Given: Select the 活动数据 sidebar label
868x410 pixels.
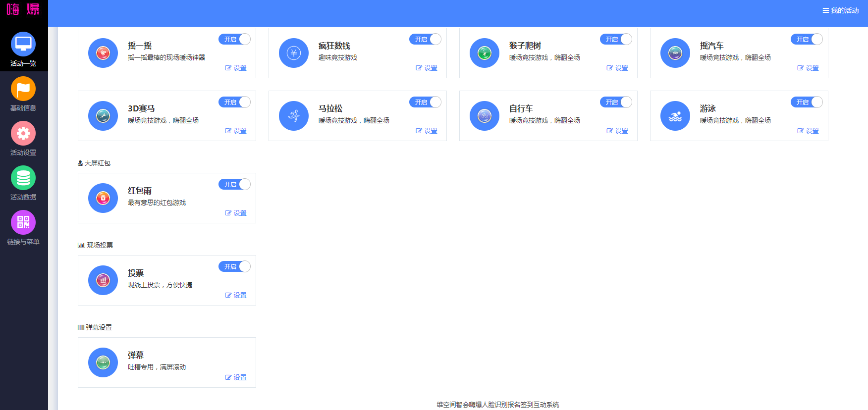Looking at the screenshot, I should (23, 197).
